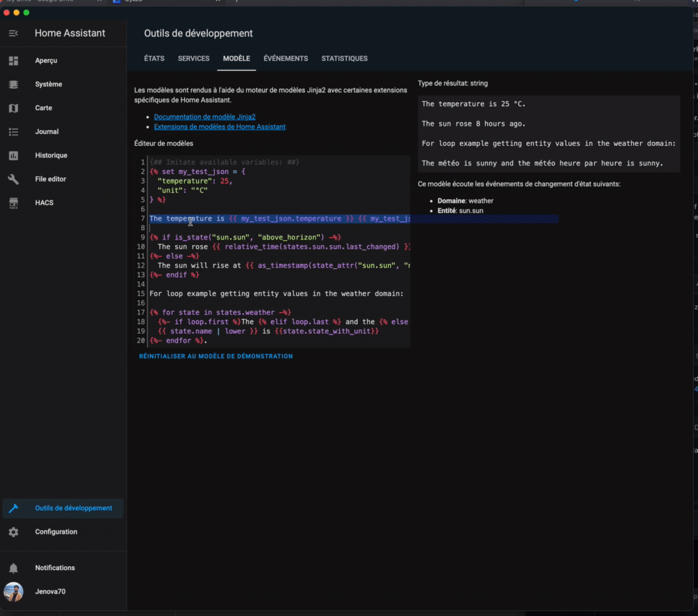The width and height of the screenshot is (698, 616).
Task: Click the Type de résultat: string label
Action: tap(453, 83)
